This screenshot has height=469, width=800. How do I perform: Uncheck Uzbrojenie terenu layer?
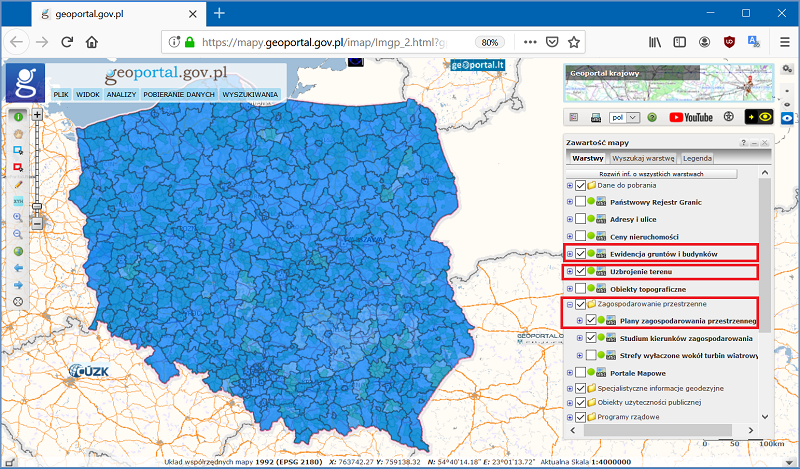581,271
